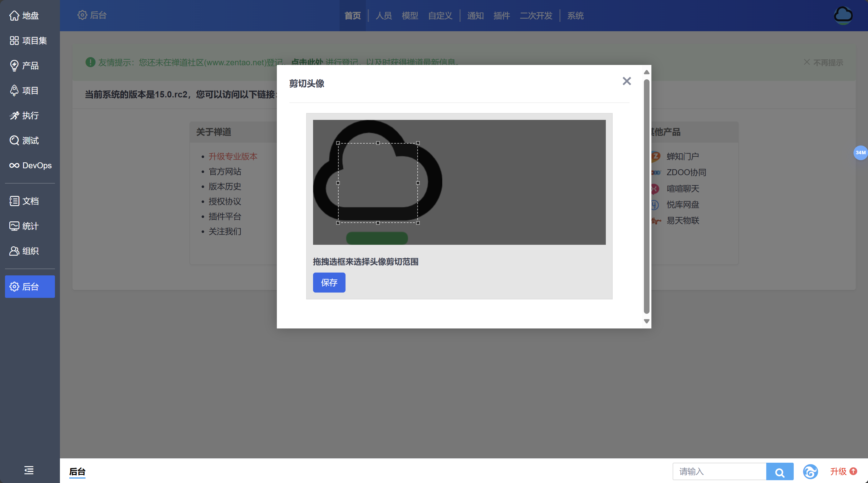The image size is (868, 483).
Task: Click the blue search magnifier button
Action: pyautogui.click(x=779, y=471)
